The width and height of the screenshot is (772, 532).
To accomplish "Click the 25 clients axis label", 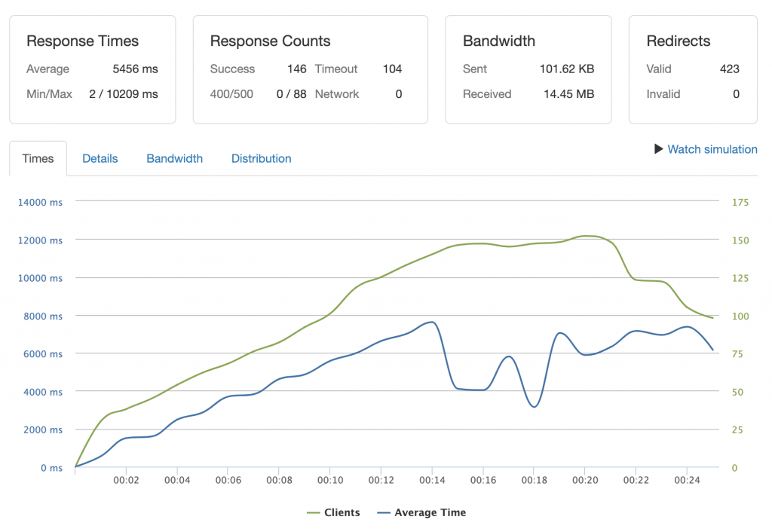I will pos(737,430).
